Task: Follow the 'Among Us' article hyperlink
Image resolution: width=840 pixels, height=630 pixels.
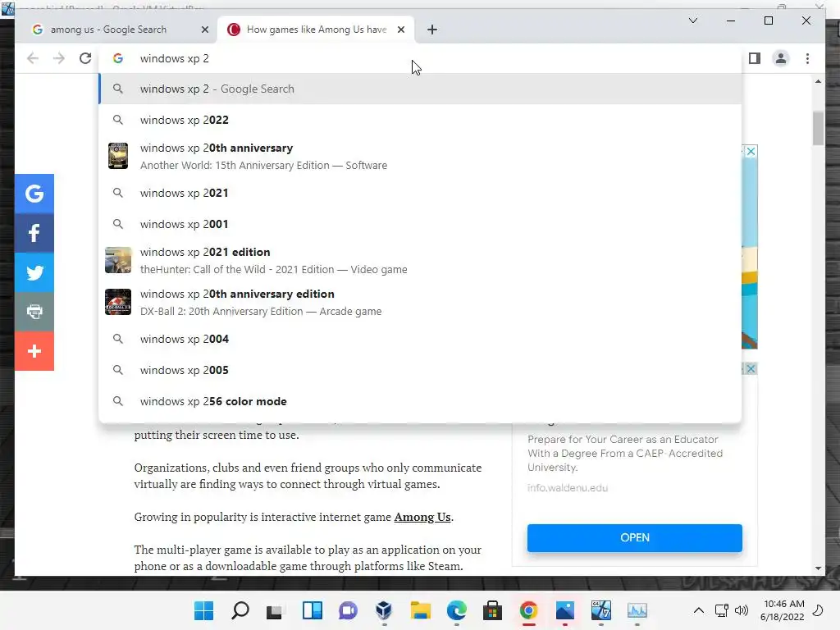Action: [x=422, y=517]
